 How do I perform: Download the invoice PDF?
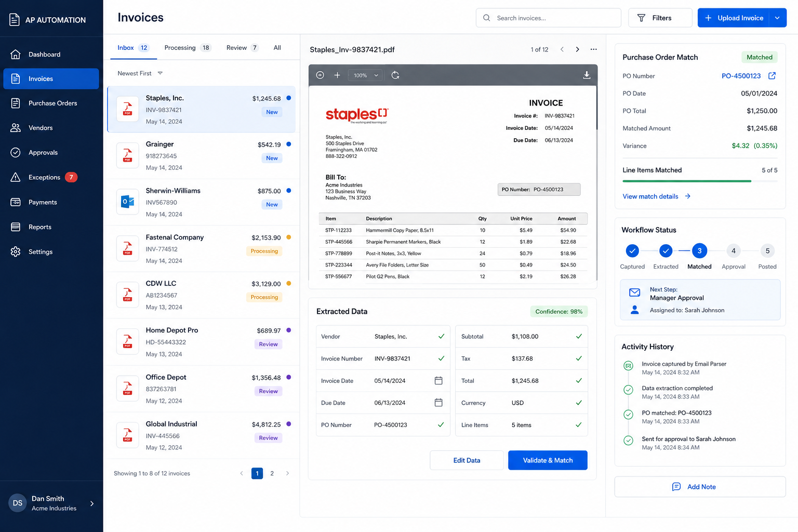(x=587, y=75)
